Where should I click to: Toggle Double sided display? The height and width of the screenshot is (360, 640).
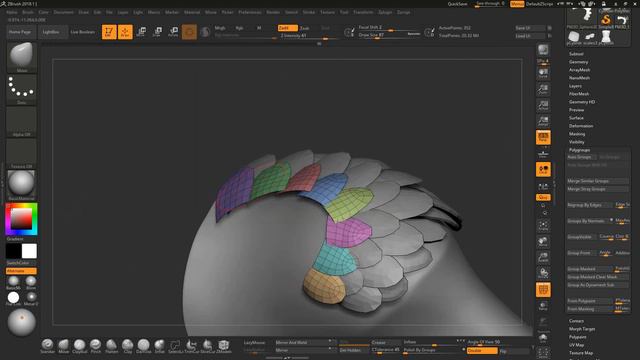pos(482,351)
